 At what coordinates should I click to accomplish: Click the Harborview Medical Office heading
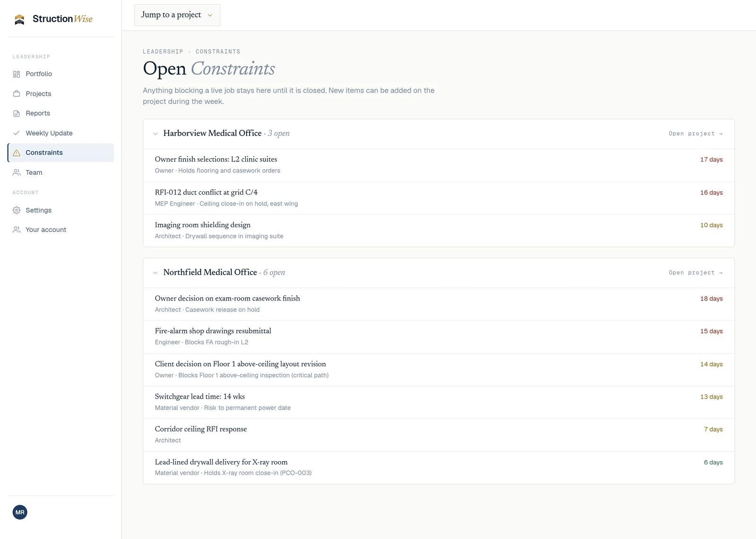(213, 133)
